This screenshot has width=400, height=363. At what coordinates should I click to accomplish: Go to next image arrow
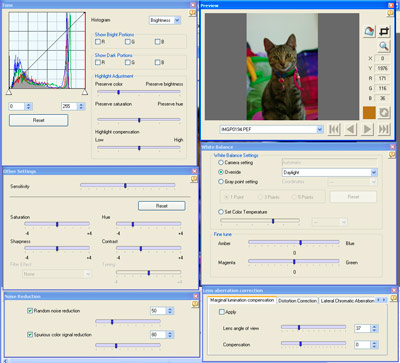(x=367, y=129)
